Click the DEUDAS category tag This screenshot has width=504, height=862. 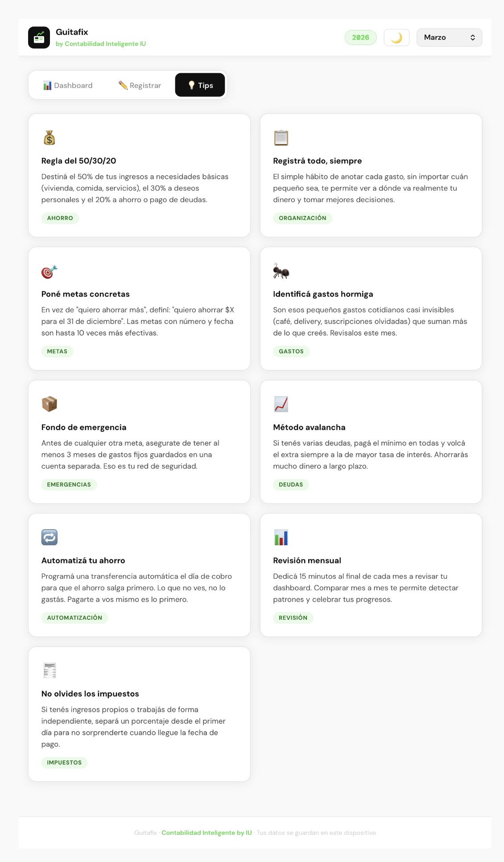[x=291, y=485]
